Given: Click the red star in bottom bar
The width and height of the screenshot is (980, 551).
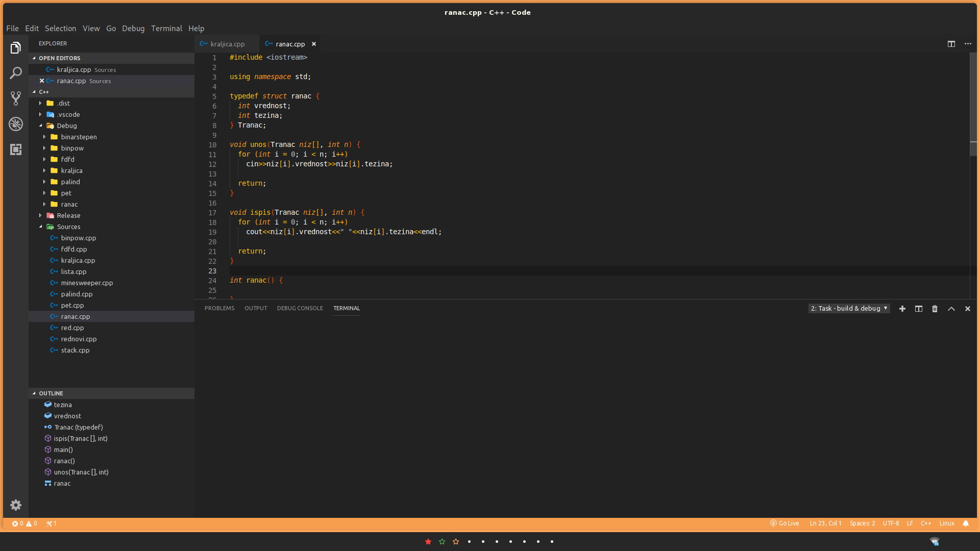Looking at the screenshot, I should pyautogui.click(x=428, y=541).
